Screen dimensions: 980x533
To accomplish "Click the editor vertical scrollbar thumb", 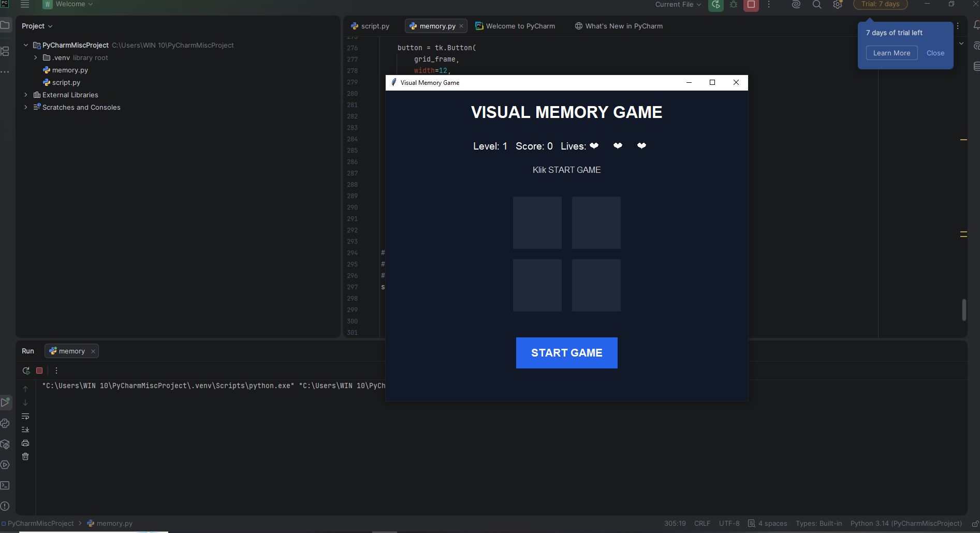I will click(964, 310).
